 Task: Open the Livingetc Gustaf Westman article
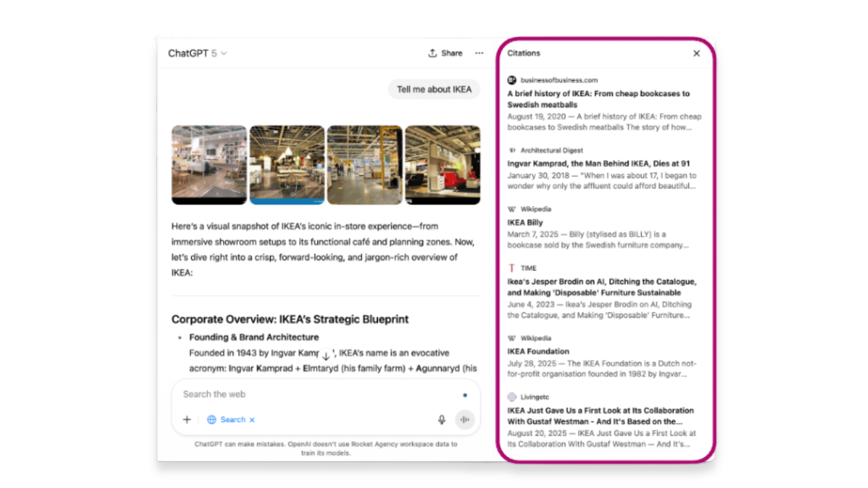coord(600,416)
